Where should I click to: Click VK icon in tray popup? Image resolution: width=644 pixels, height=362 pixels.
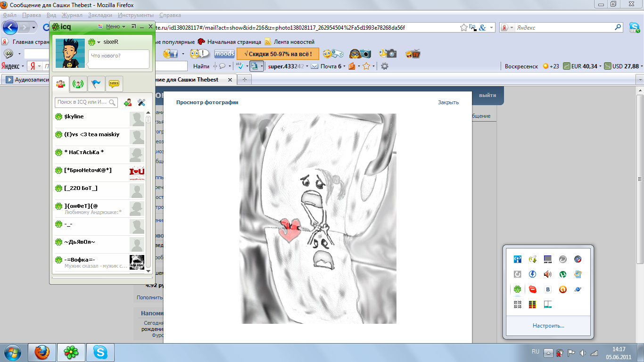coord(547,289)
